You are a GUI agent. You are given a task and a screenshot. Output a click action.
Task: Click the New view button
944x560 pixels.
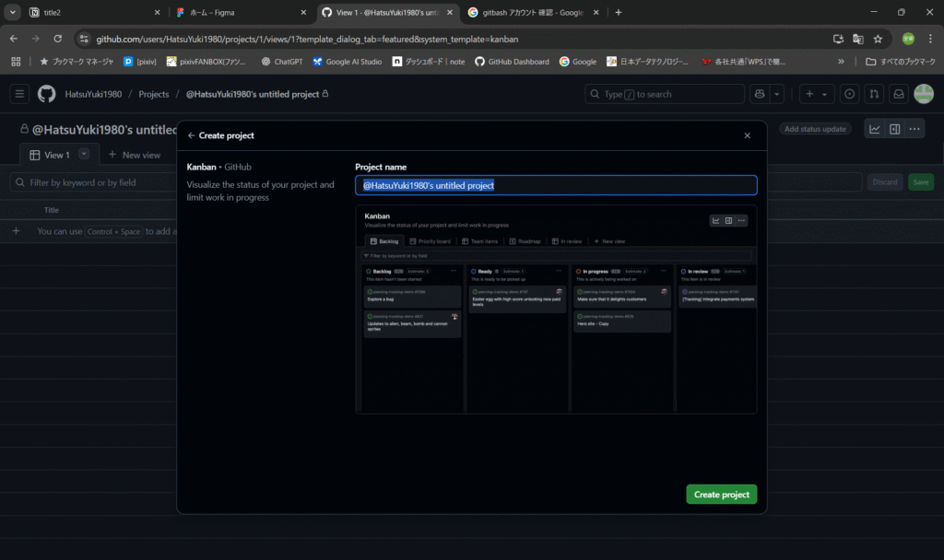pyautogui.click(x=135, y=155)
